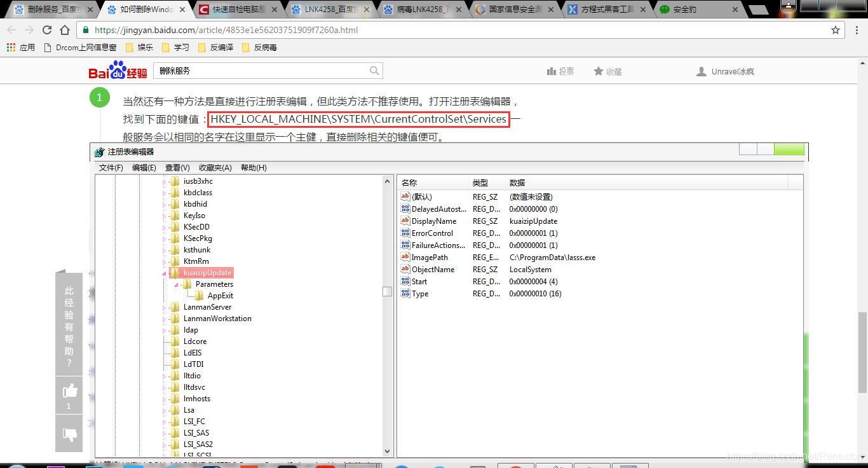Collapse the kuaizipUpdate registry key

tap(165, 273)
